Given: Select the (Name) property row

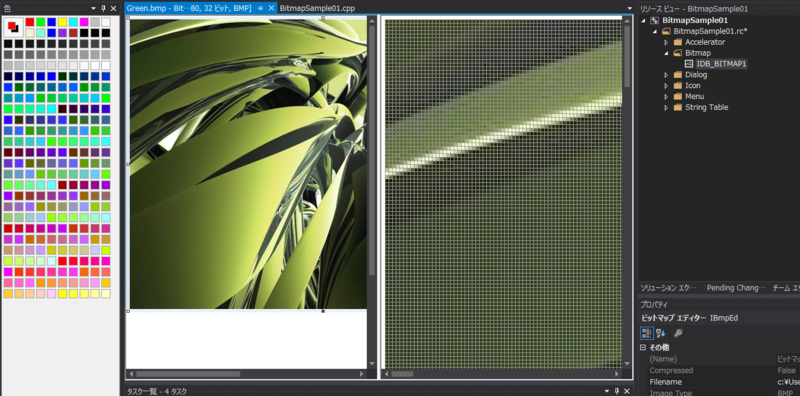Looking at the screenshot, I should point(719,359).
